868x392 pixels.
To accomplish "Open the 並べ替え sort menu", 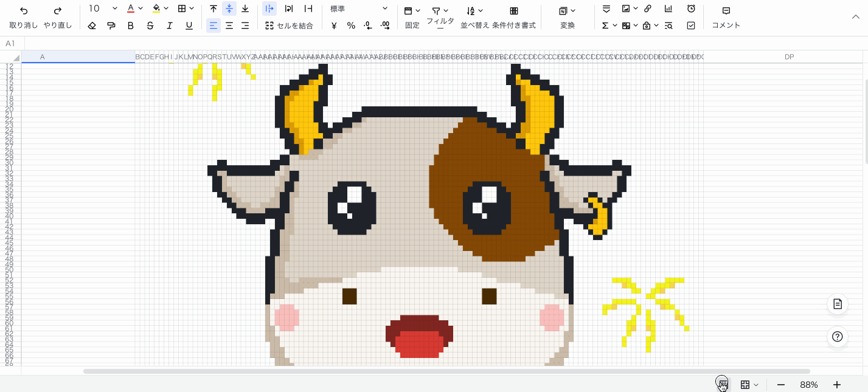I will (x=474, y=17).
